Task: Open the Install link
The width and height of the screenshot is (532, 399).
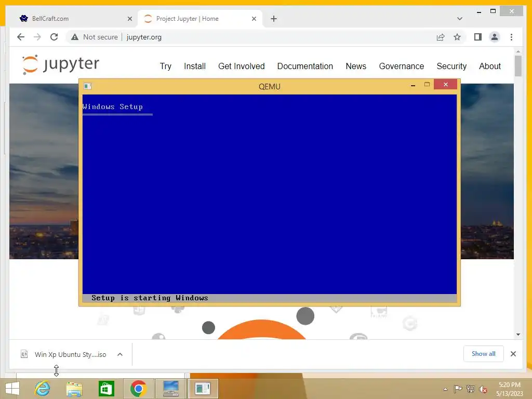Action: coord(195,66)
